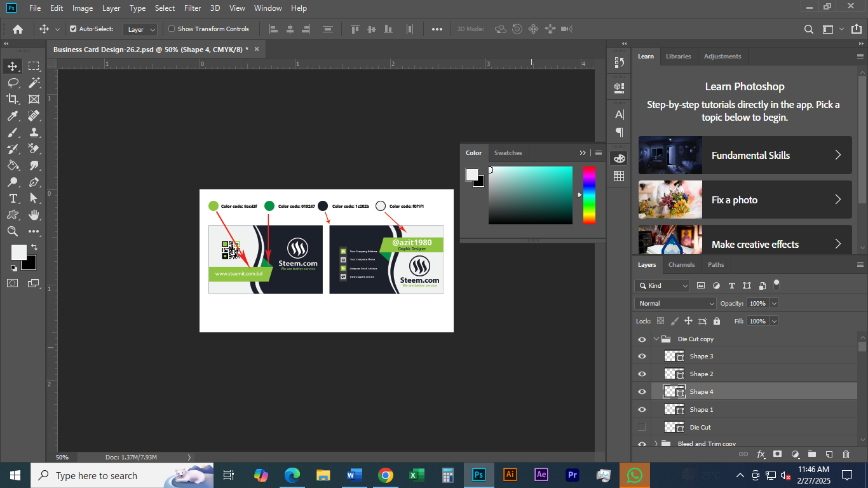Click Add layer style fx icon
The height and width of the screenshot is (488, 868).
(761, 454)
